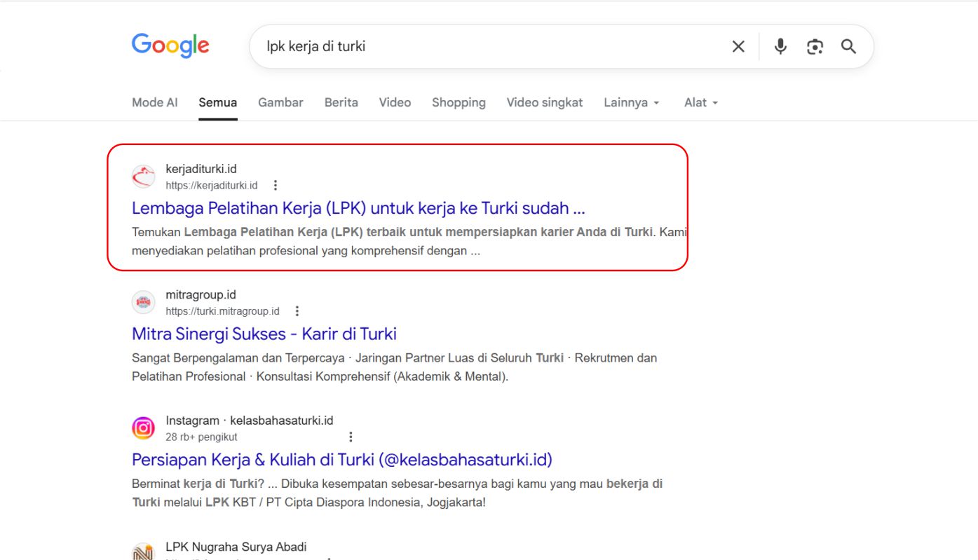Switch to the Video tab
This screenshot has width=978, height=560.
pyautogui.click(x=395, y=102)
